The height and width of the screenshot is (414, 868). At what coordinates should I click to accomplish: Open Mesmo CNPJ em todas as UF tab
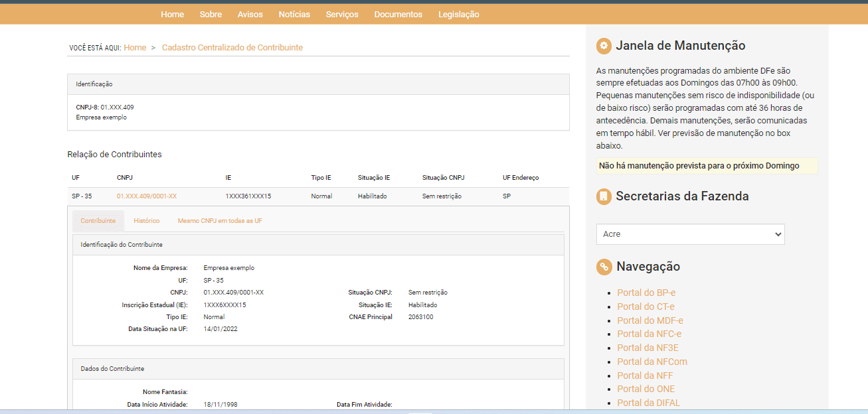[x=220, y=220]
